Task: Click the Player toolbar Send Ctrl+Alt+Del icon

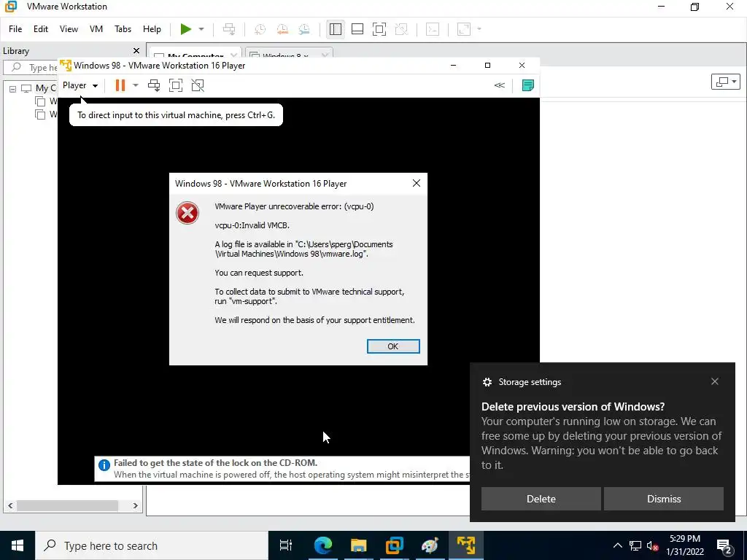Action: click(154, 85)
